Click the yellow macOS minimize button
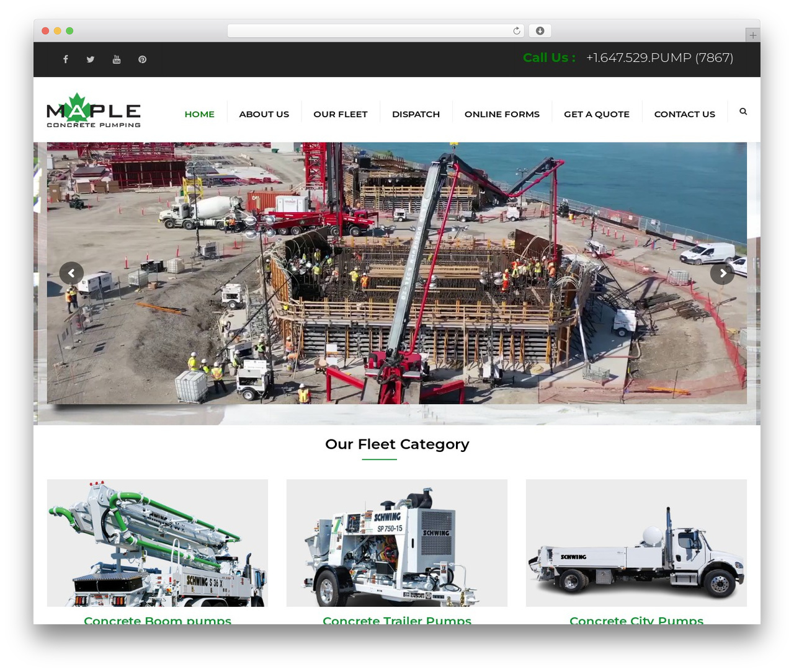794x672 pixels. click(x=57, y=31)
